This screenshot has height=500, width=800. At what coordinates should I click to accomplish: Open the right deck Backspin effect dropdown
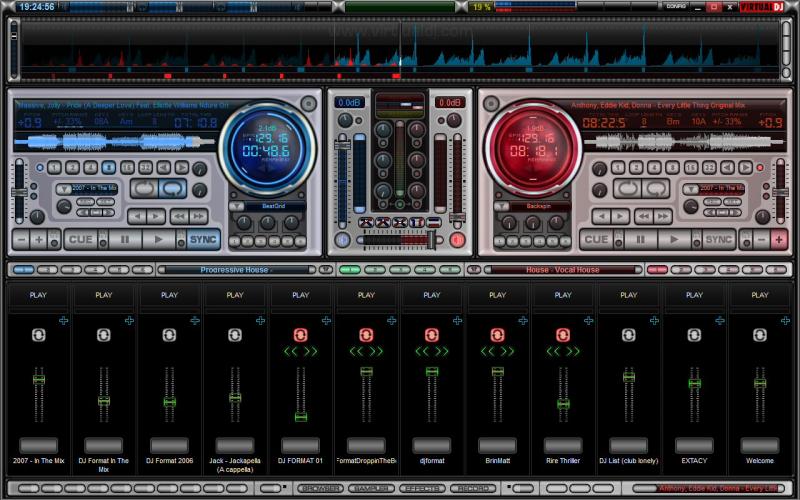(x=502, y=206)
